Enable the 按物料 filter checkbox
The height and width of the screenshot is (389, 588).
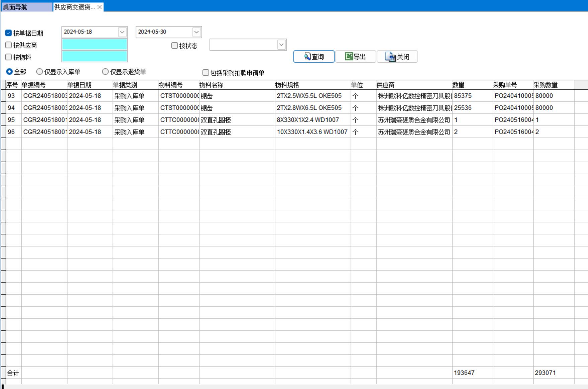pyautogui.click(x=9, y=57)
